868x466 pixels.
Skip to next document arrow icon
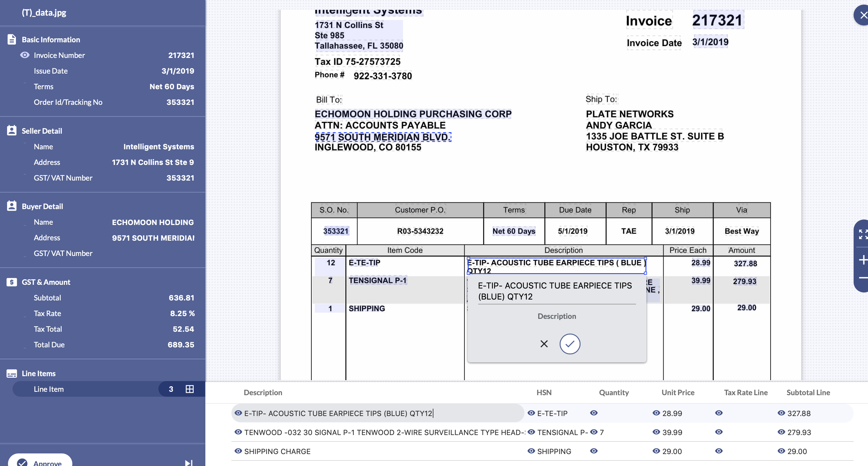(x=189, y=463)
